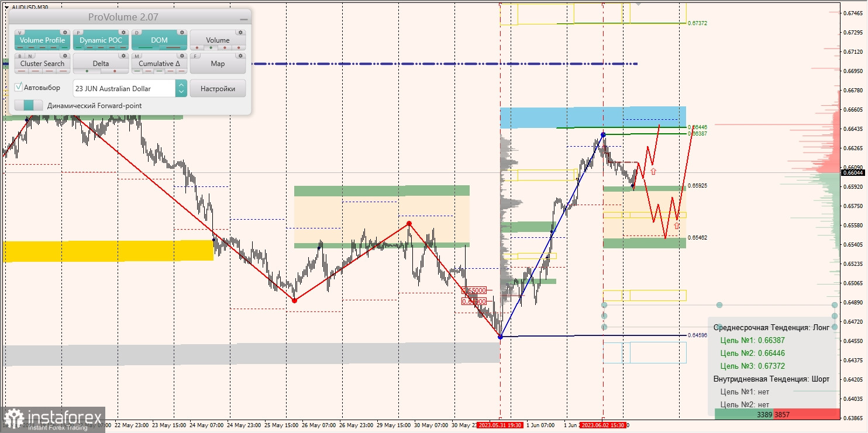Image resolution: width=868 pixels, height=433 pixels.
Task: Click the 0.65462 level label
Action: pyautogui.click(x=697, y=237)
